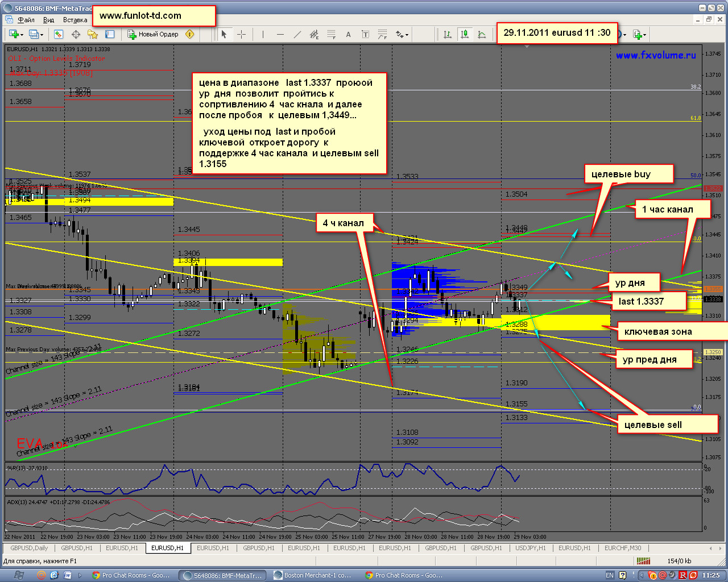Click the Новый Ордер button
Viewport: 728px width, 582px height.
tap(152, 34)
